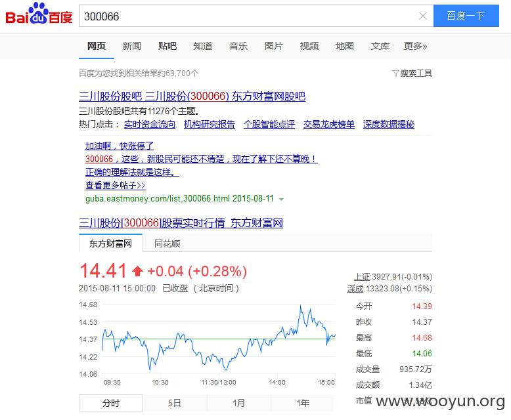The width and height of the screenshot is (511, 420).
Task: Go to the 地图 tab
Action: (345, 46)
